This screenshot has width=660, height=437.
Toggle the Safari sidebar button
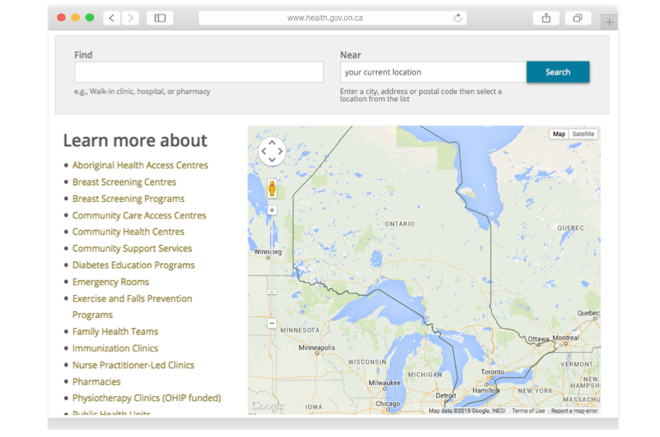[x=160, y=18]
